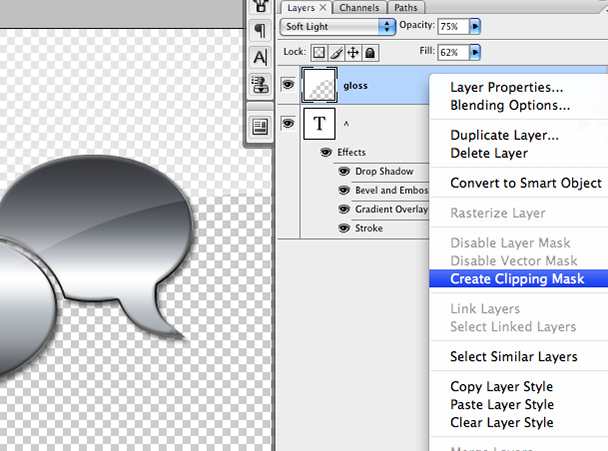Click the Lock transparent pixels icon

tap(319, 52)
